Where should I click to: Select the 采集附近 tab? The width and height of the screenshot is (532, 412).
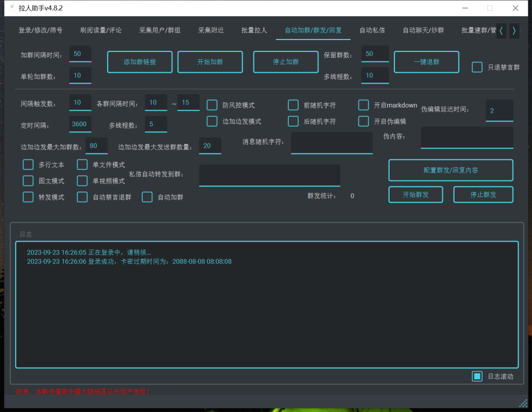(211, 30)
